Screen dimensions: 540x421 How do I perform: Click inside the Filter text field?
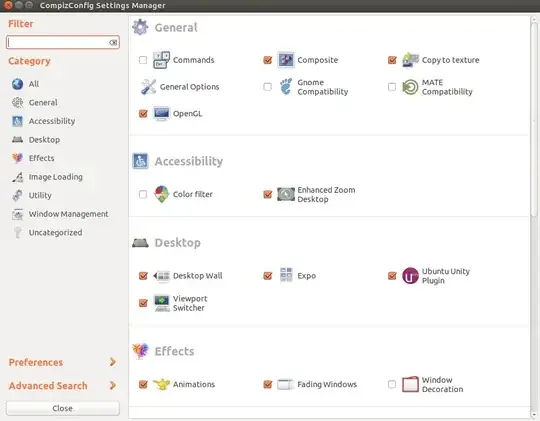57,42
